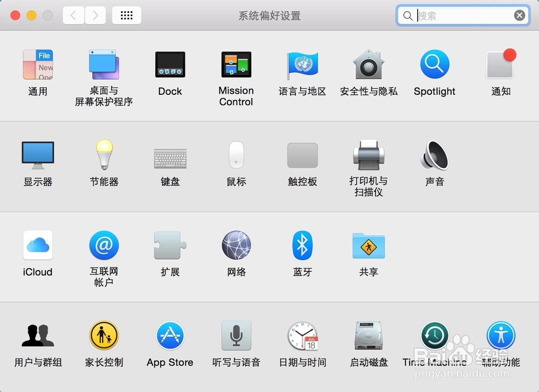The width and height of the screenshot is (539, 392).
Task: Open Time Machine preferences icon
Action: tap(434, 335)
